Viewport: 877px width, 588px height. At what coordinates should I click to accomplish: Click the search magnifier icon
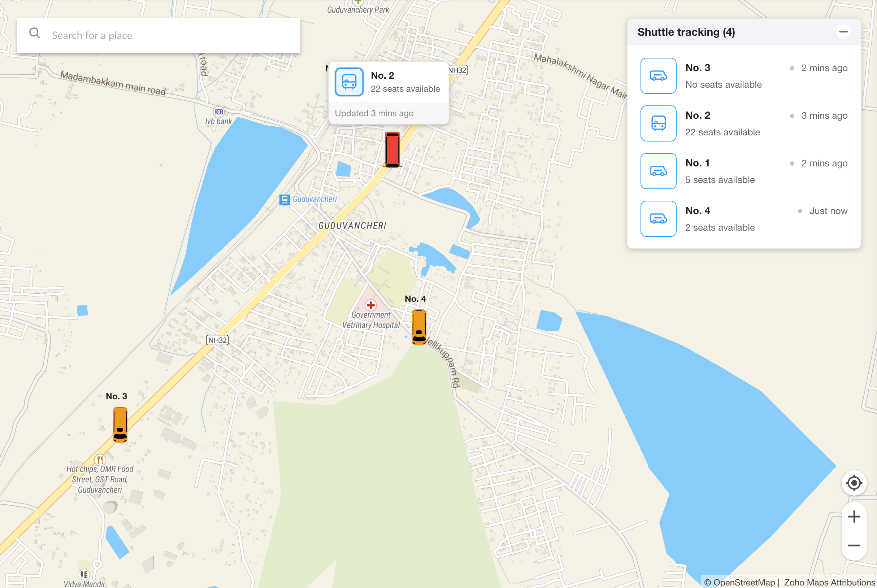(x=35, y=33)
